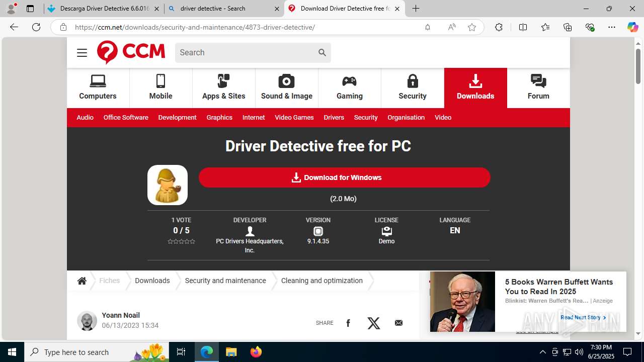
Task: Open a new browser tab
Action: tap(416, 9)
